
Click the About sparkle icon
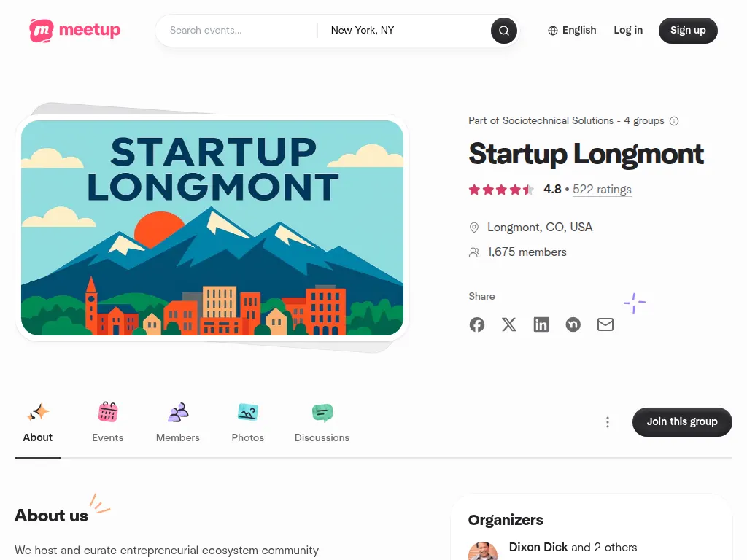click(x=38, y=413)
